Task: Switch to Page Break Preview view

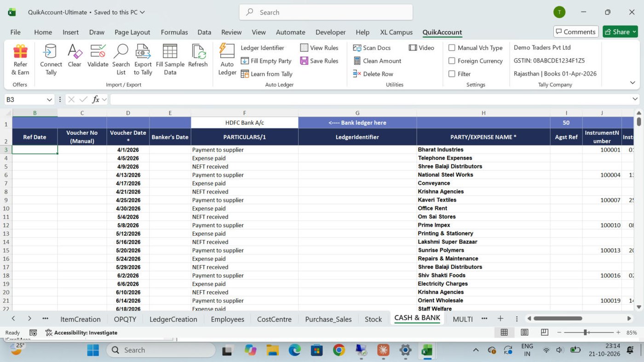Action: pyautogui.click(x=545, y=332)
